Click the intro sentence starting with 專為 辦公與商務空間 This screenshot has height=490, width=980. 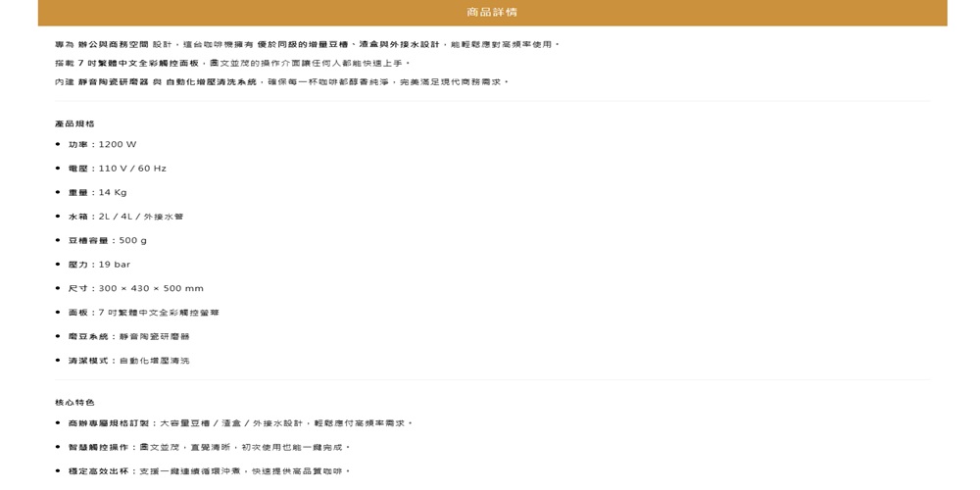pyautogui.click(x=307, y=45)
